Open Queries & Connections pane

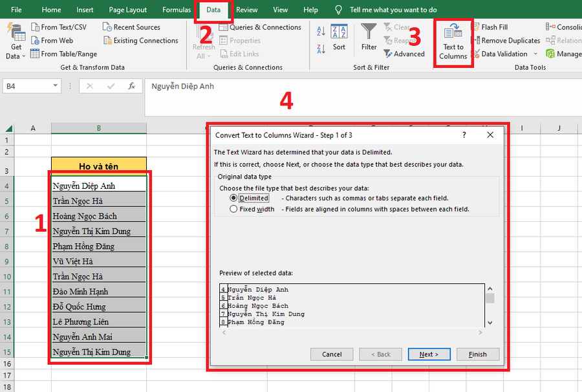point(260,27)
